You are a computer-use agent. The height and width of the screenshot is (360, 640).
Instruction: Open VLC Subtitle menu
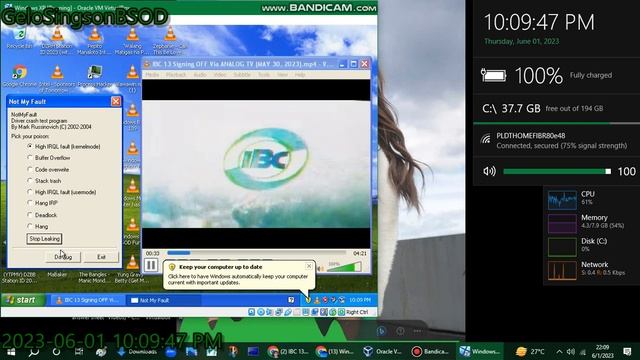[x=242, y=75]
